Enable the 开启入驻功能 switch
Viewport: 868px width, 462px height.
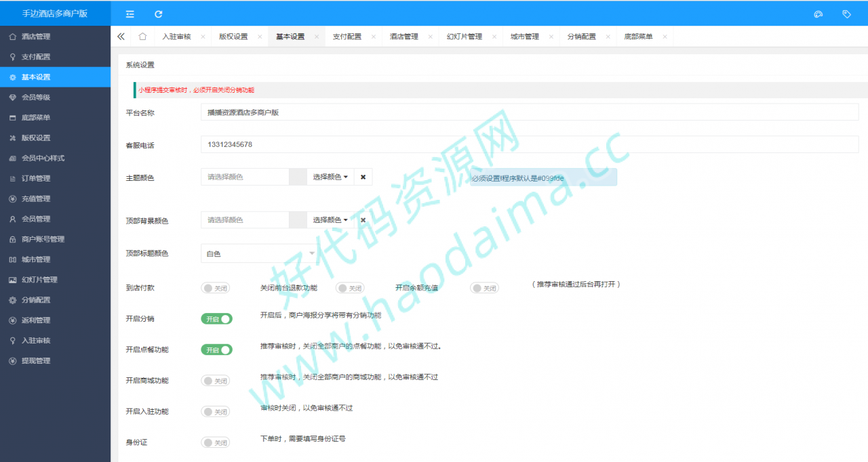pos(216,412)
